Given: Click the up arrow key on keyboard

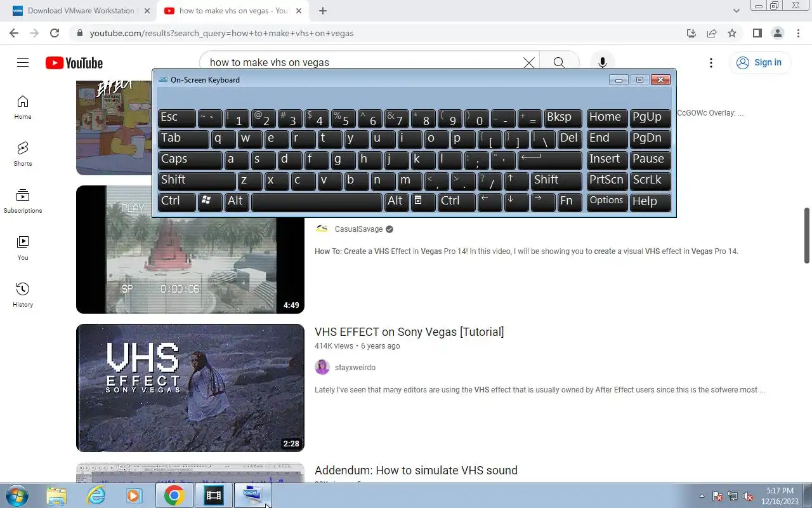Looking at the screenshot, I should [516, 181].
